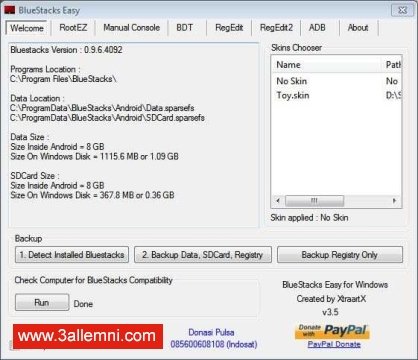Select the No Skin row

point(336,81)
